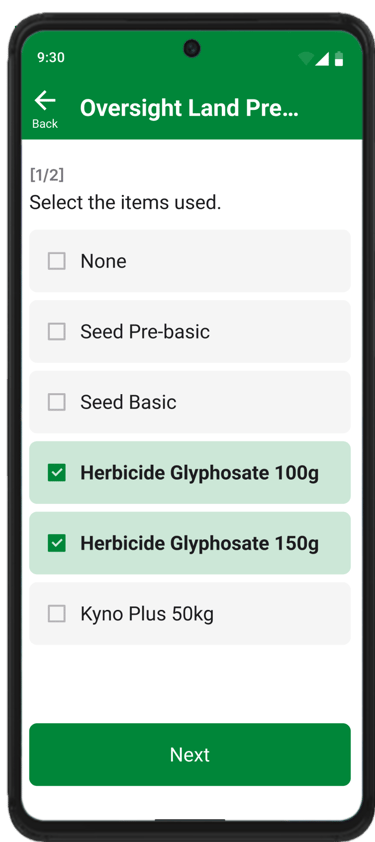Tap the Back label under arrow
The height and width of the screenshot is (842, 375).
click(x=45, y=124)
